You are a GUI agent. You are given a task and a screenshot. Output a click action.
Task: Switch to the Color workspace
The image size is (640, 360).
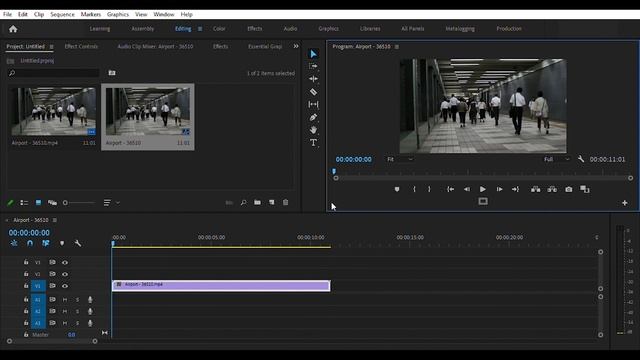tap(219, 29)
